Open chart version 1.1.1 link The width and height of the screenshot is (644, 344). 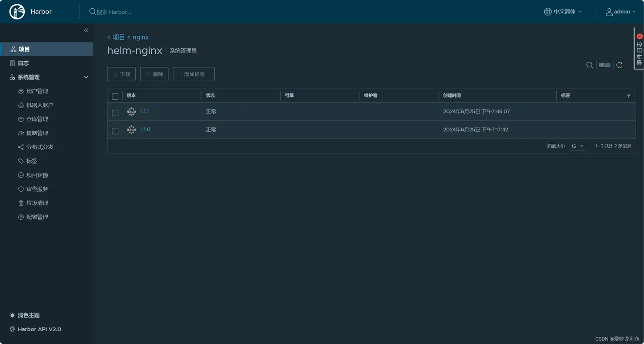pos(145,111)
